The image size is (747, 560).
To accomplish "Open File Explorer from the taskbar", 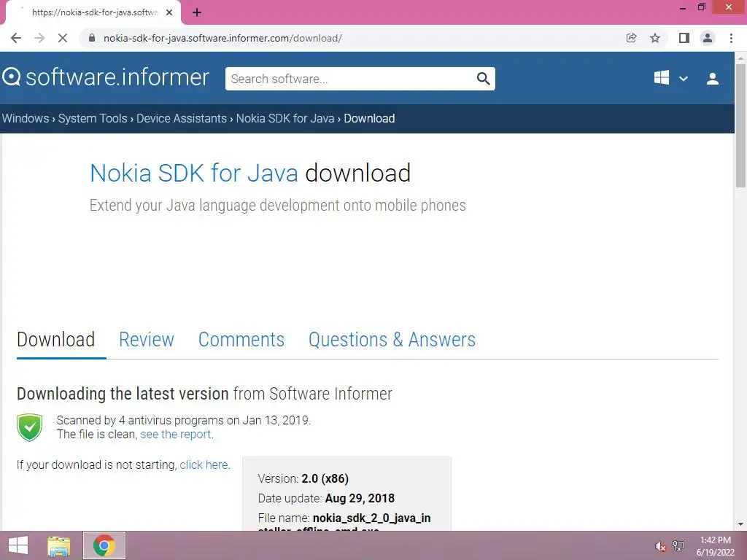I will [59, 545].
